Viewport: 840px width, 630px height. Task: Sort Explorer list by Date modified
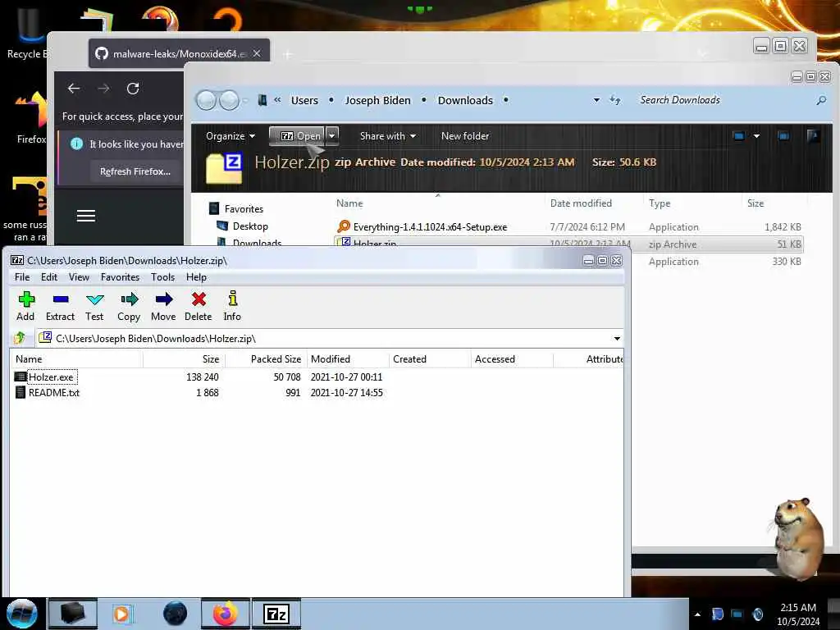tap(581, 203)
